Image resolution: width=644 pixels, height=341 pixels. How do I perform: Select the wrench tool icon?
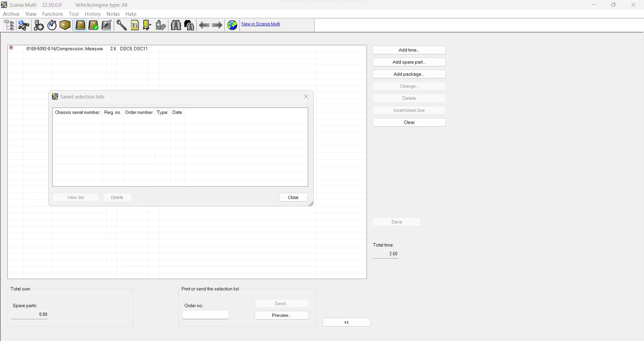(x=121, y=25)
